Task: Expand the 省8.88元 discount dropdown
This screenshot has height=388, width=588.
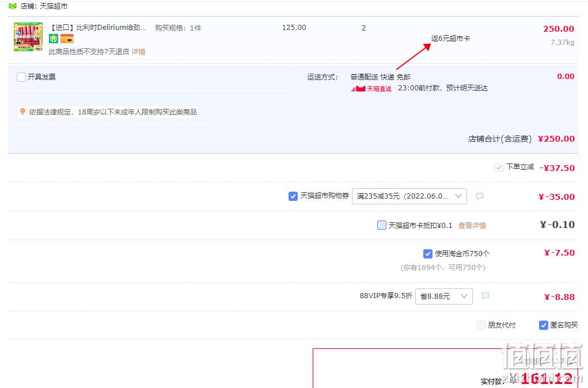Action: [443, 296]
